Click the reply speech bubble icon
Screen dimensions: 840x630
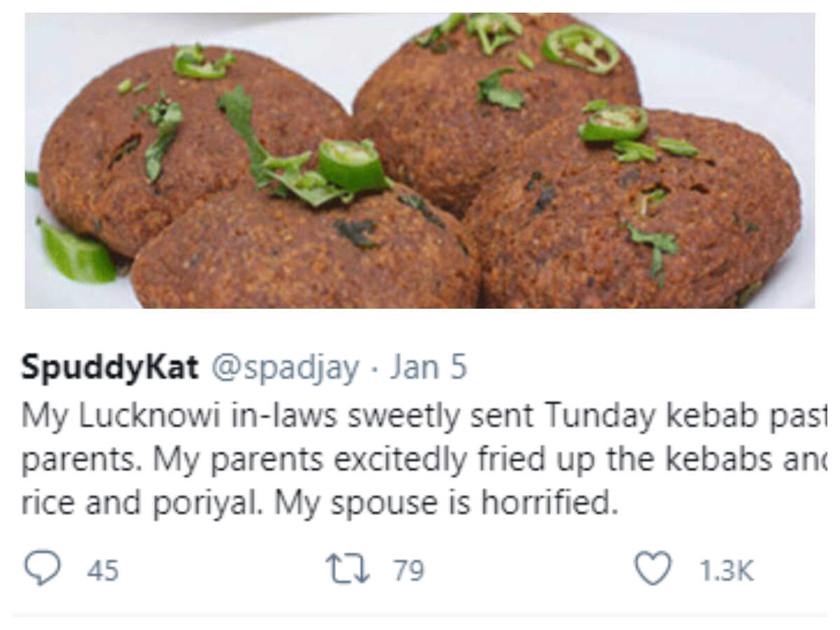[42, 568]
